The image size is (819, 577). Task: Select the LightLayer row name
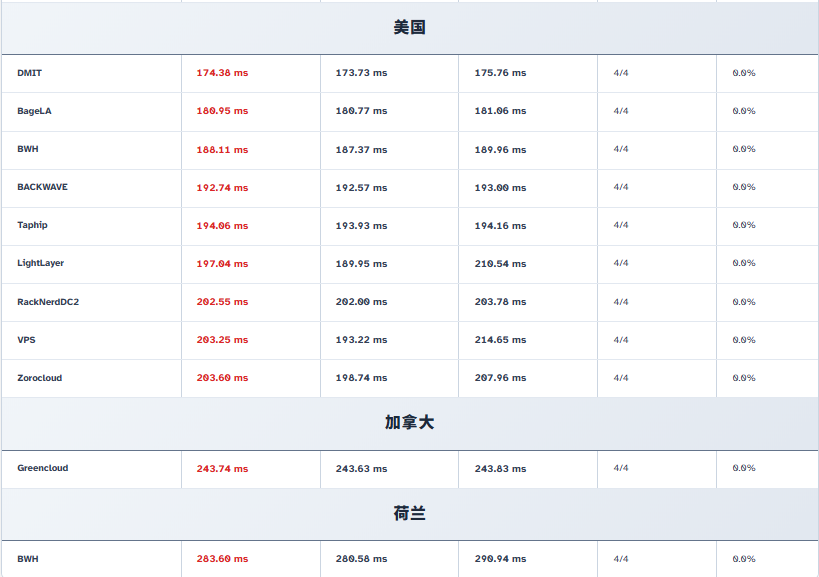[x=40, y=263]
